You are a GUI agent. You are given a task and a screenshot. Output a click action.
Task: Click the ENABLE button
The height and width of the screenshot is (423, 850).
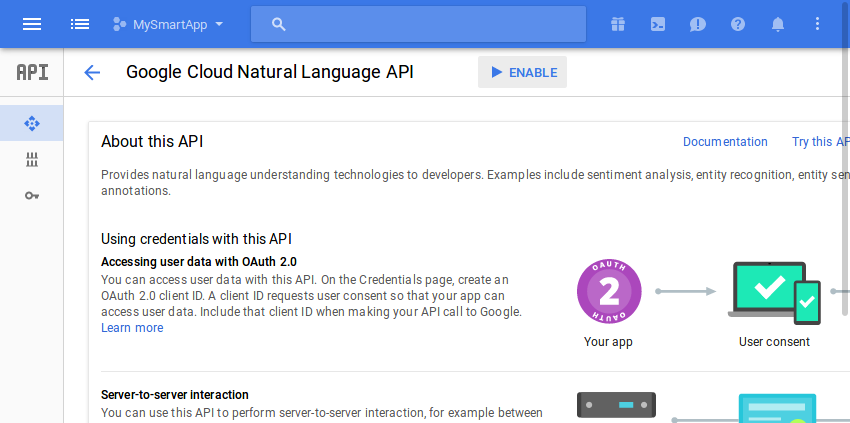pyautogui.click(x=523, y=72)
